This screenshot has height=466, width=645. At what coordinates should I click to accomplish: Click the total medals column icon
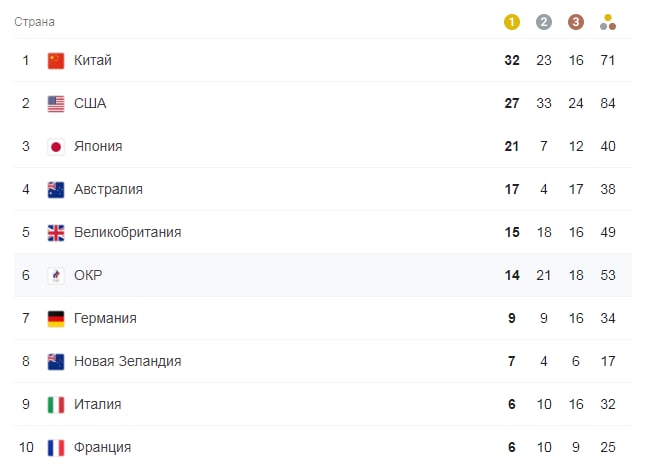(608, 22)
